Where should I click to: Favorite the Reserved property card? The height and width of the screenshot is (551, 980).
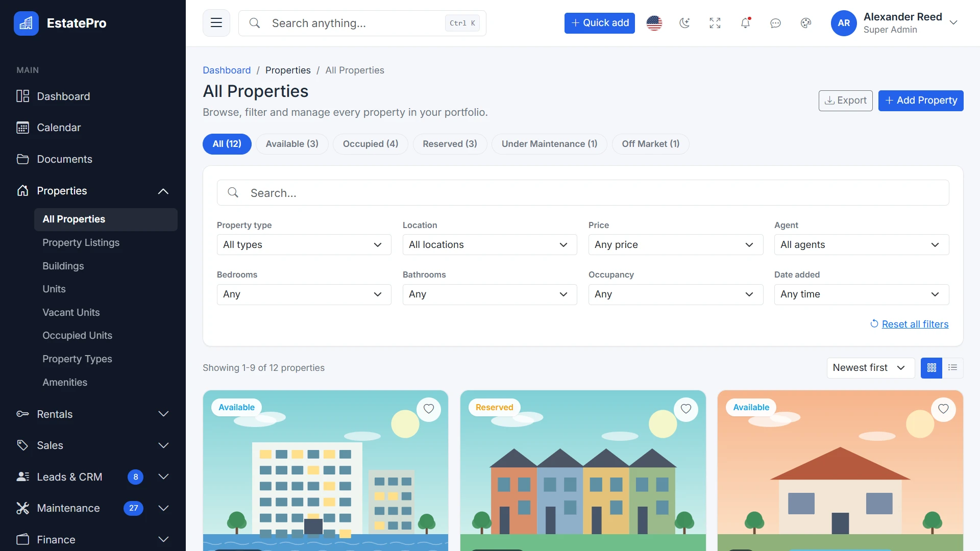click(x=686, y=409)
